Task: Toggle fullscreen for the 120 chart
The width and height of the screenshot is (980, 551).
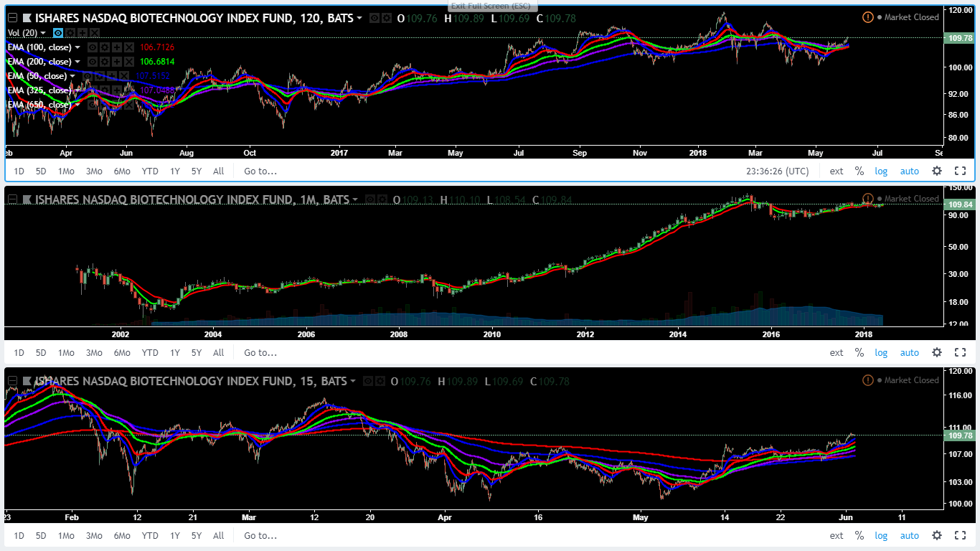Action: tap(961, 171)
